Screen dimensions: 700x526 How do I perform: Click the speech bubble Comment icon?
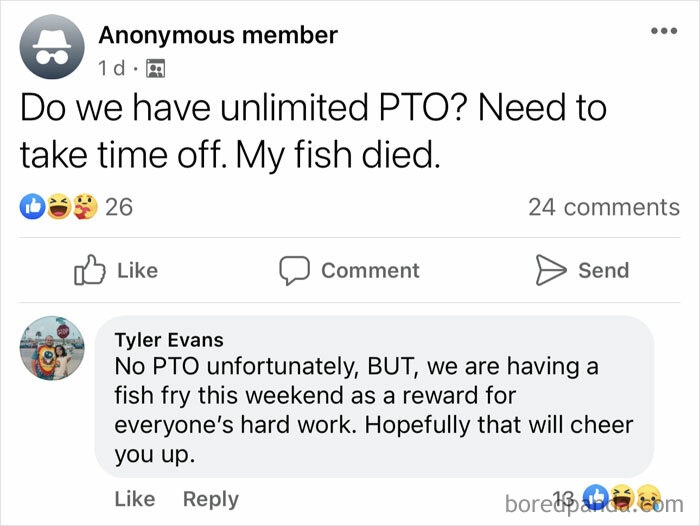294,270
